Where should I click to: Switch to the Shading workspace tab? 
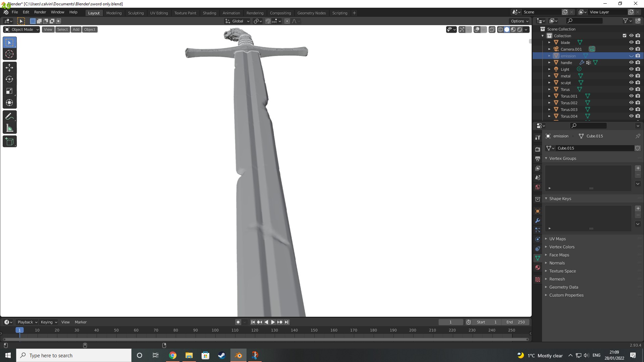point(209,13)
